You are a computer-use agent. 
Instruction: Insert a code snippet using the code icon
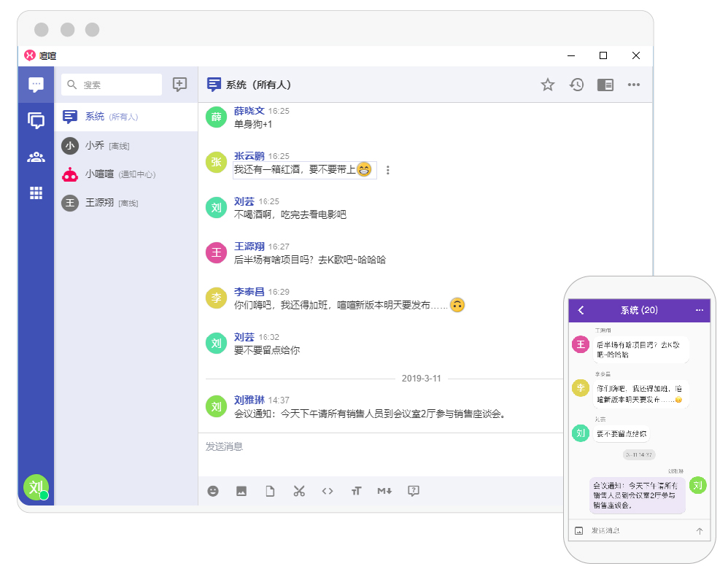coord(328,491)
